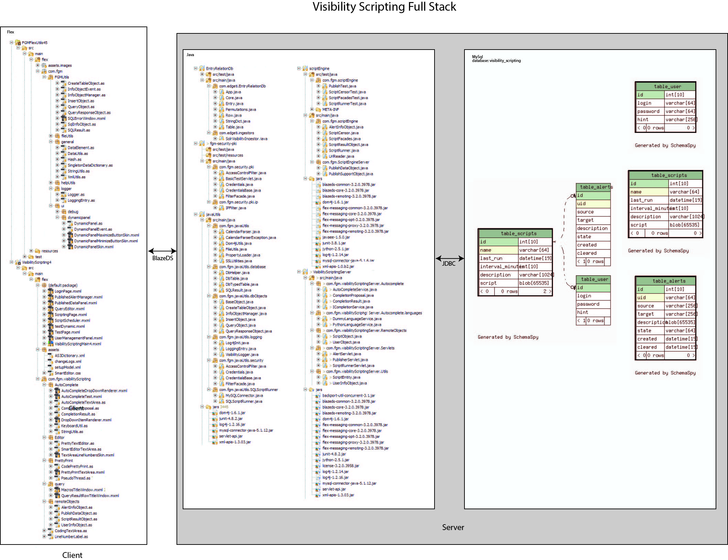Select the FGMFlexUtils45 project icon
The width and height of the screenshot is (728, 560).
(x=18, y=43)
